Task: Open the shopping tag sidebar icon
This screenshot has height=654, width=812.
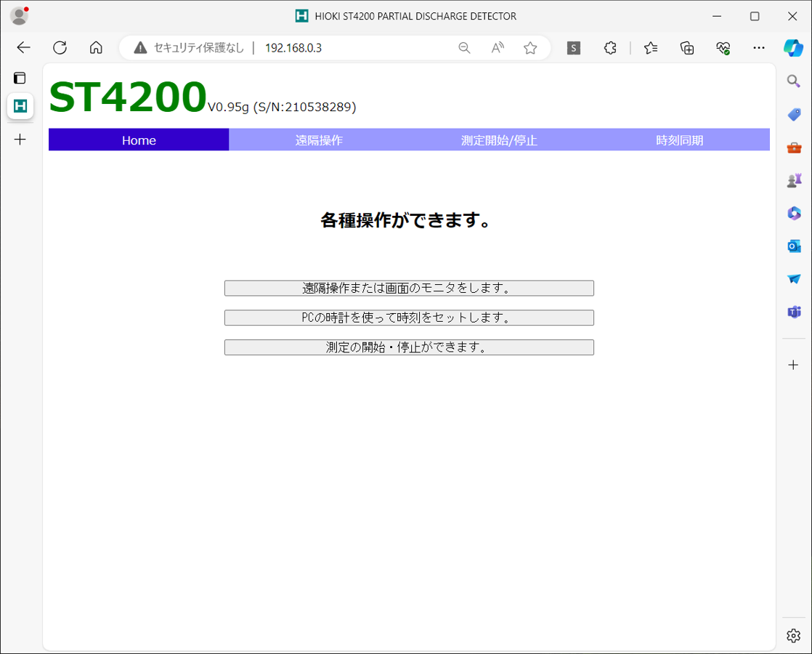Action: point(794,115)
